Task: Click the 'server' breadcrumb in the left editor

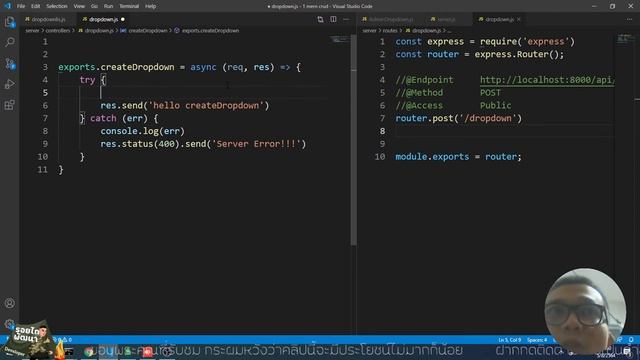Action: (32, 31)
